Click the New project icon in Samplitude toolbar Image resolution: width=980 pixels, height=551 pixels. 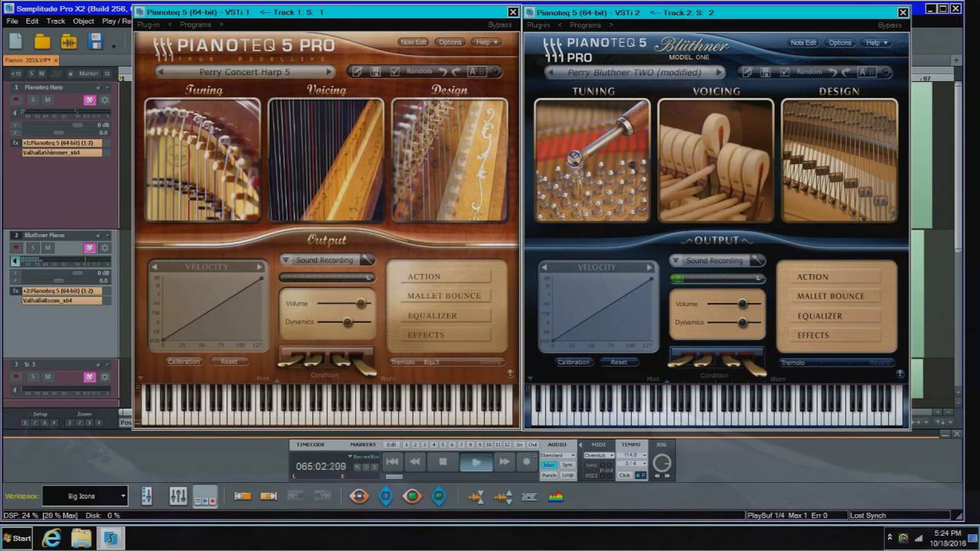click(x=16, y=41)
